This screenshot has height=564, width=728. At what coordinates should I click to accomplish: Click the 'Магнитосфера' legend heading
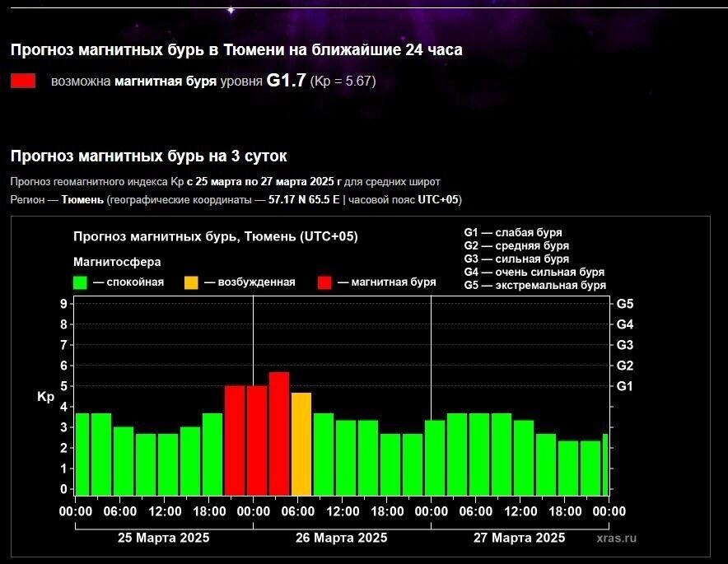point(117,262)
